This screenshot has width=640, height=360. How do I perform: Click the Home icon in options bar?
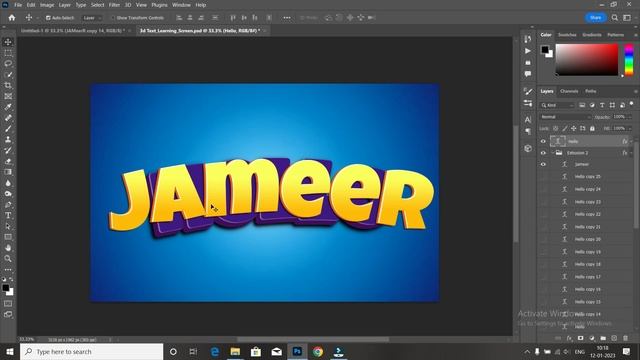[x=12, y=18]
